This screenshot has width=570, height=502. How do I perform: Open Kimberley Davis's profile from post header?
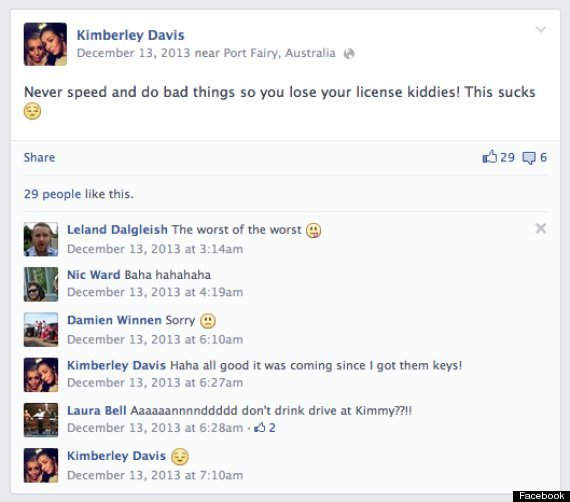[131, 35]
